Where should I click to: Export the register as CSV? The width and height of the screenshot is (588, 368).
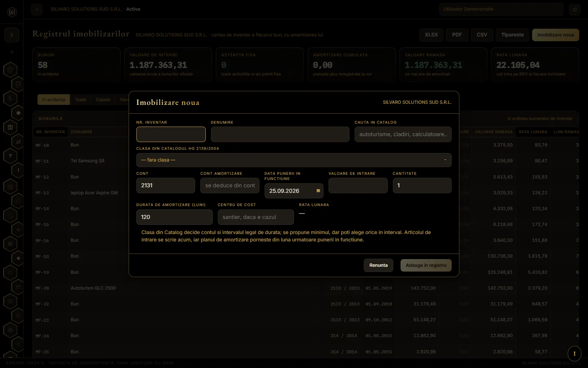pos(482,35)
